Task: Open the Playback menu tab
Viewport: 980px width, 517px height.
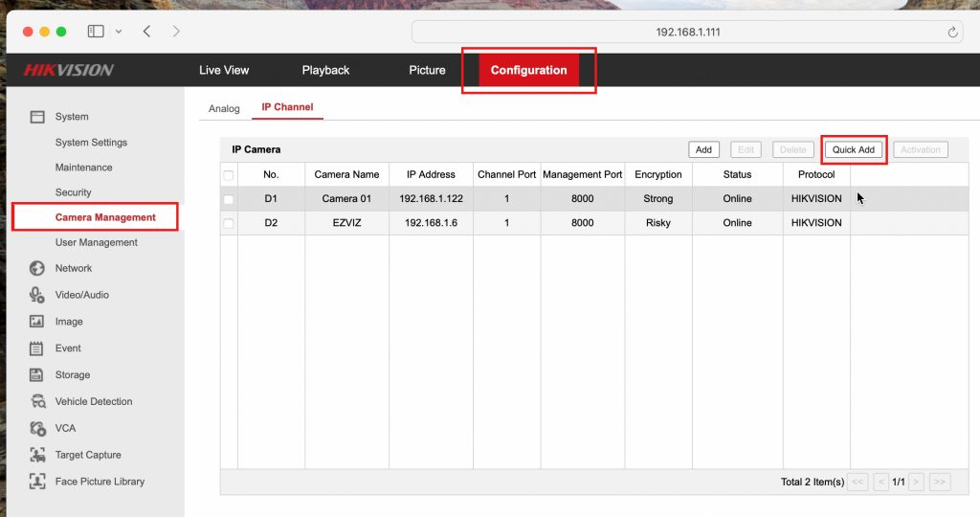Action: (x=325, y=70)
